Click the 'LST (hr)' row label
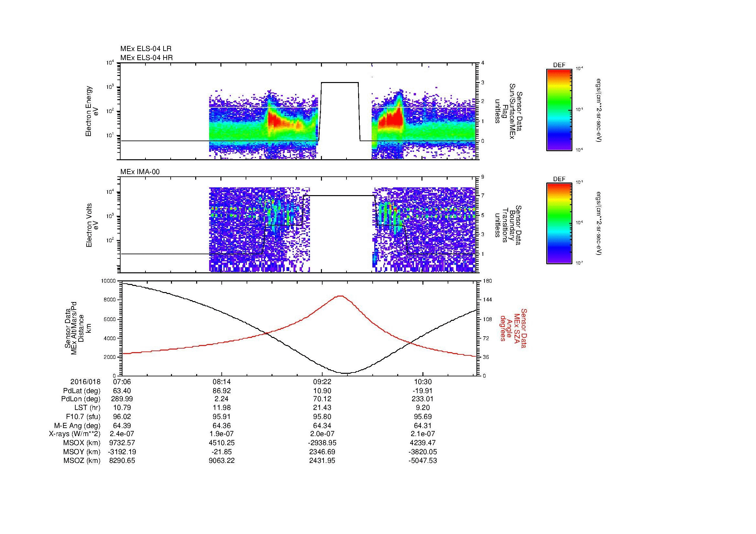Screen dimensions: 756x534 [x=87, y=408]
